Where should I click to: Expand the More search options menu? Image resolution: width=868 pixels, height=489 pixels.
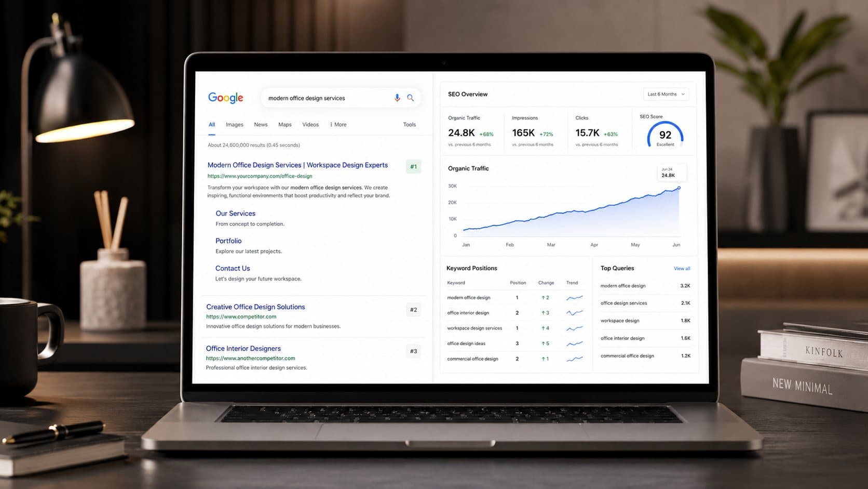338,125
